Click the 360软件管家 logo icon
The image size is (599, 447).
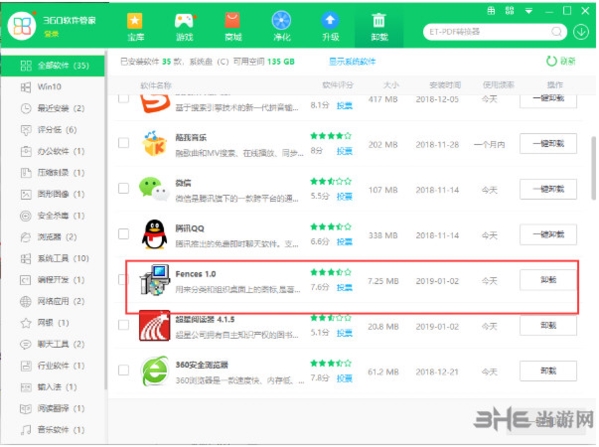tap(22, 26)
